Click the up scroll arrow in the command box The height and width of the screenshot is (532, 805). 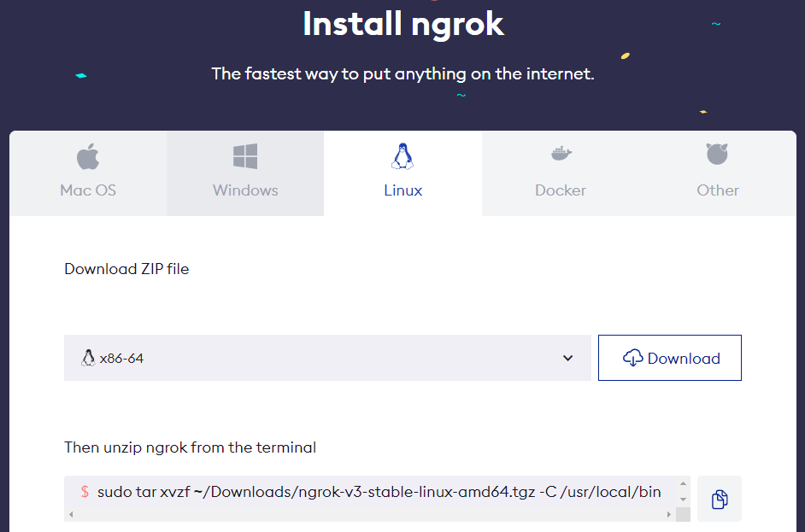(683, 483)
